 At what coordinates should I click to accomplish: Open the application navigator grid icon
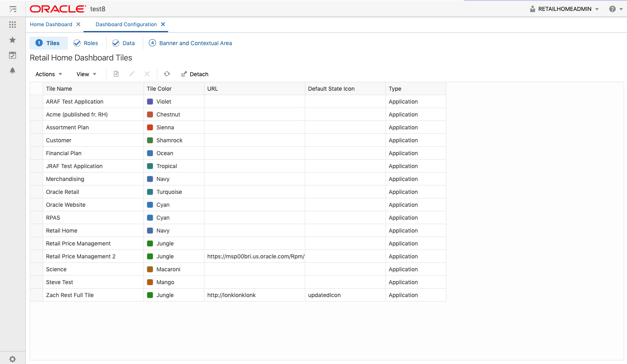12,25
